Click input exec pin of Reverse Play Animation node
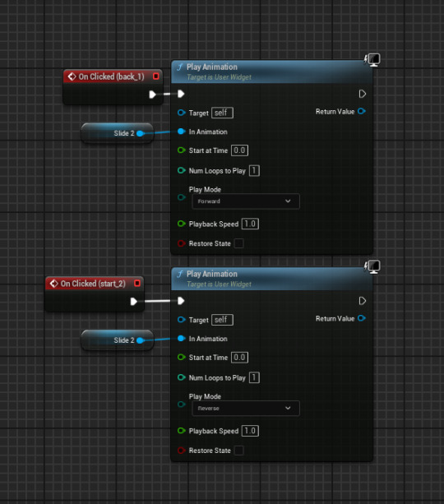 (181, 301)
